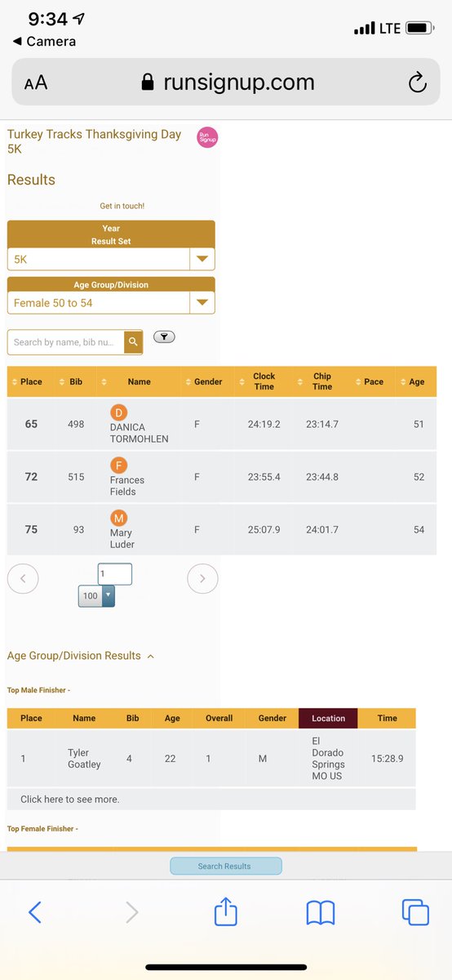
Task: Click Frances Fields name
Action: pyautogui.click(x=129, y=486)
